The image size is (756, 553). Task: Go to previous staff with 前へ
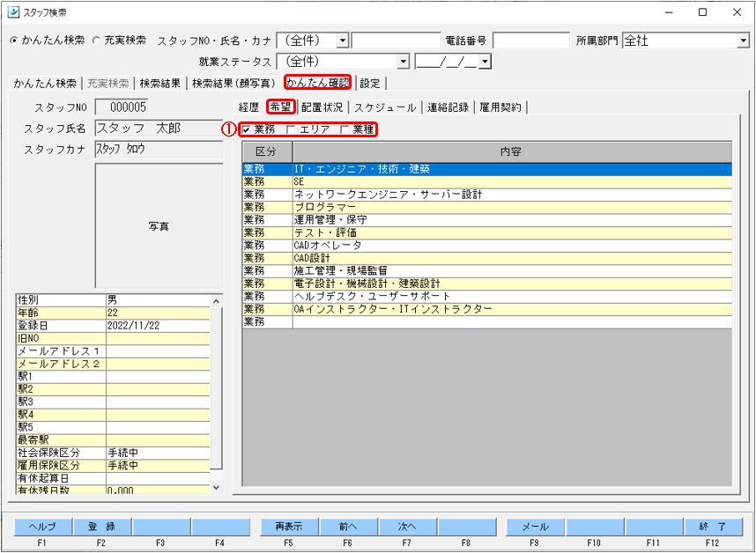point(349,527)
